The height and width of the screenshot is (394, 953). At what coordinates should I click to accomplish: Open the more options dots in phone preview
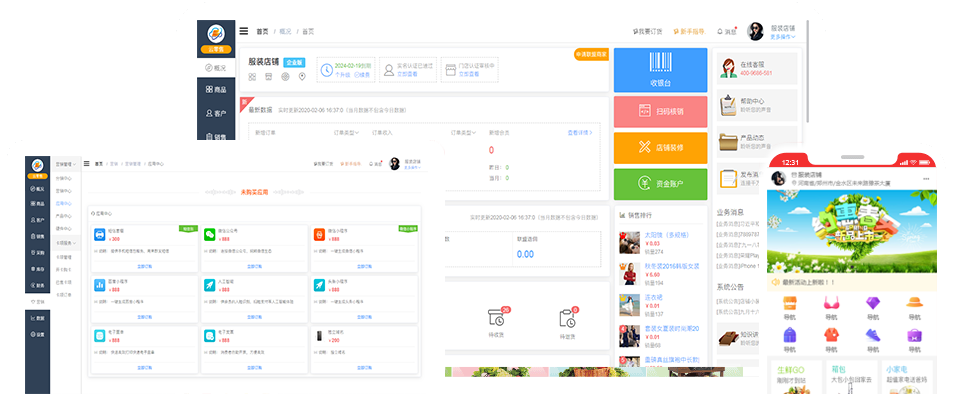click(926, 179)
